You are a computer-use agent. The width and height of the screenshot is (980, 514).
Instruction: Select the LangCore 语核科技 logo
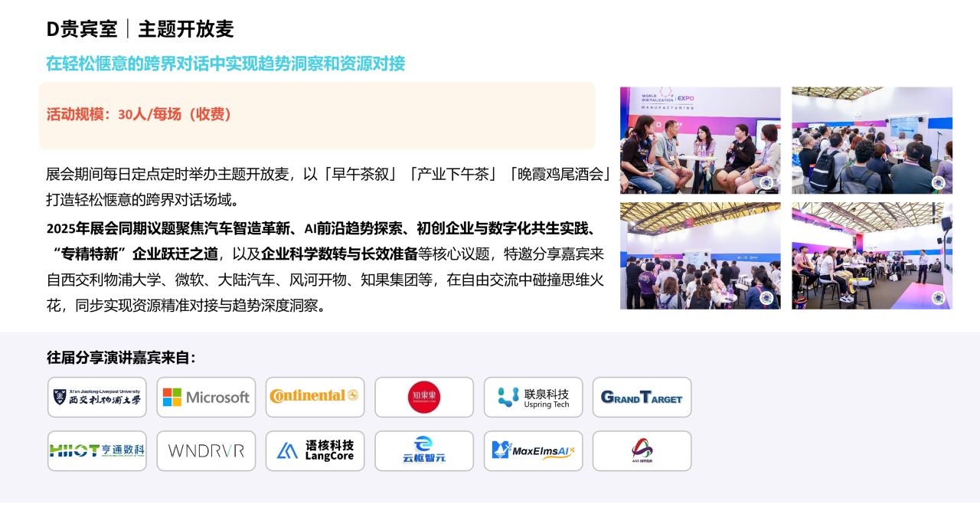pyautogui.click(x=315, y=450)
